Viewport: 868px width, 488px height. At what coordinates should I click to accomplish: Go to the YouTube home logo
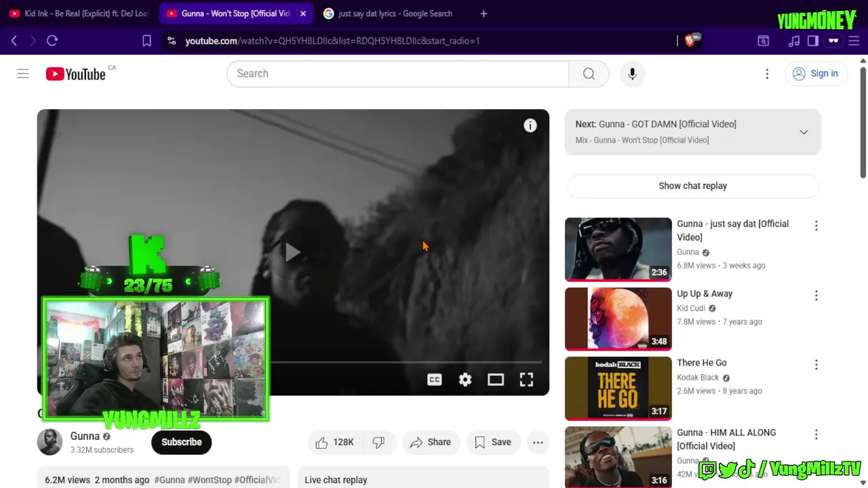pos(75,74)
